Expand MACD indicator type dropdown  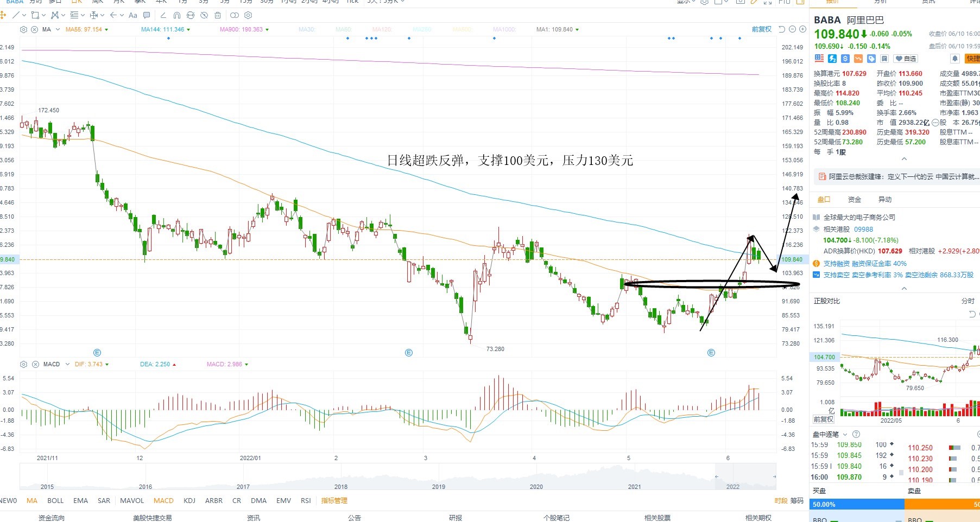(67, 364)
